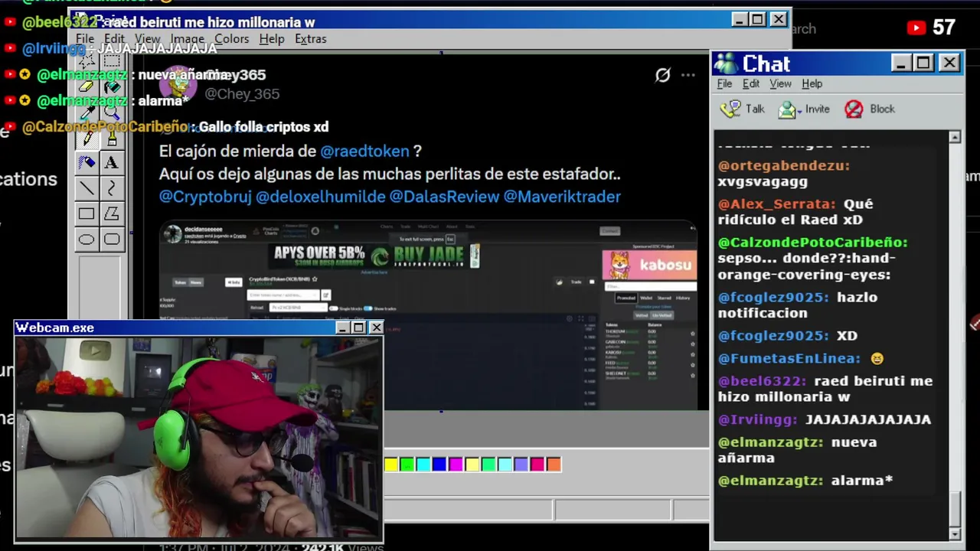Select the straight Line tool
The image size is (980, 551).
(x=87, y=188)
